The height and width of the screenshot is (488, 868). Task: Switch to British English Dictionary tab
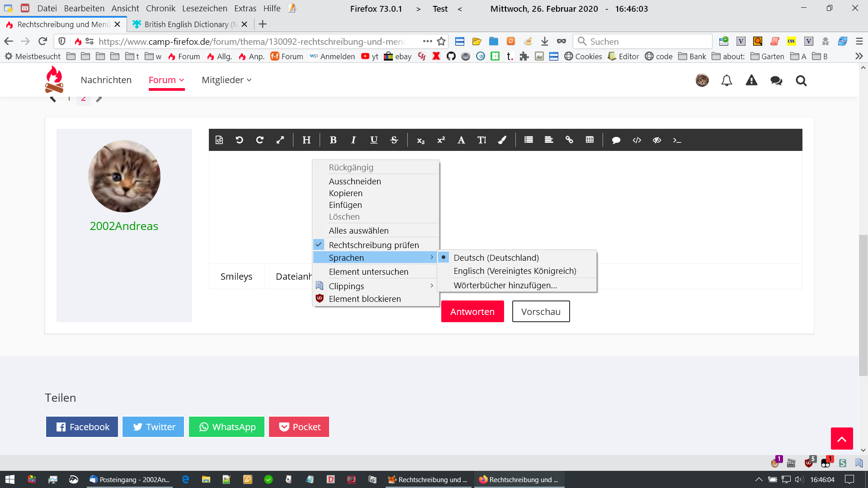(186, 24)
